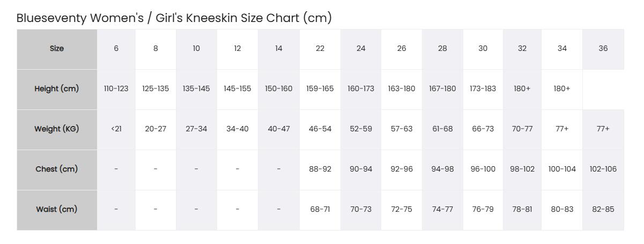Select waist measurement 68-71

coord(320,210)
